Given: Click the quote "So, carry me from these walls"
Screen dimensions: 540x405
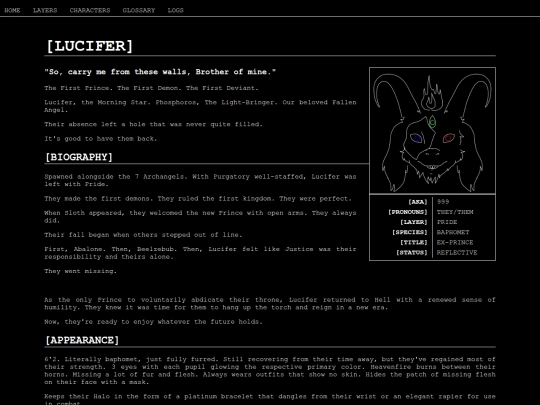Looking at the screenshot, I should pyautogui.click(x=160, y=72).
